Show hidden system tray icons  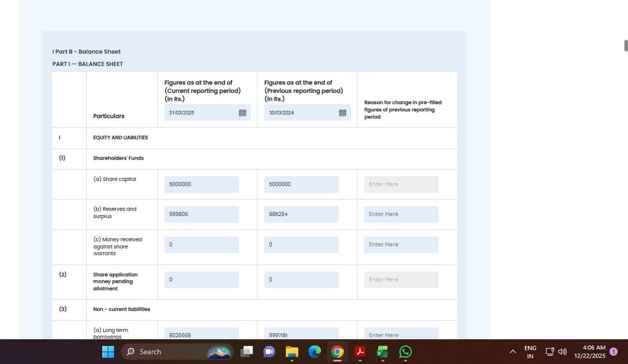coord(513,352)
